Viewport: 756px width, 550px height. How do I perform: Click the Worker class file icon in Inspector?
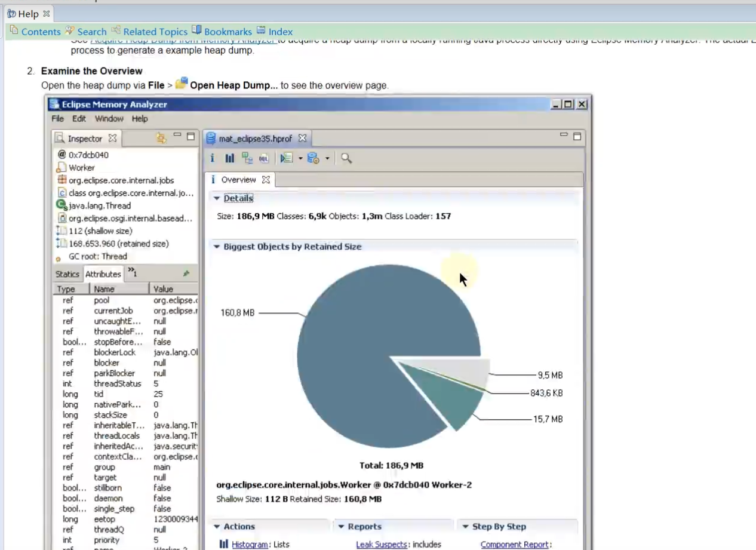click(62, 167)
